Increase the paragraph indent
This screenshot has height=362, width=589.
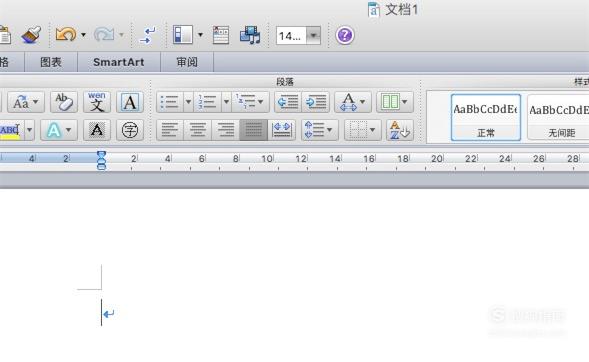316,102
